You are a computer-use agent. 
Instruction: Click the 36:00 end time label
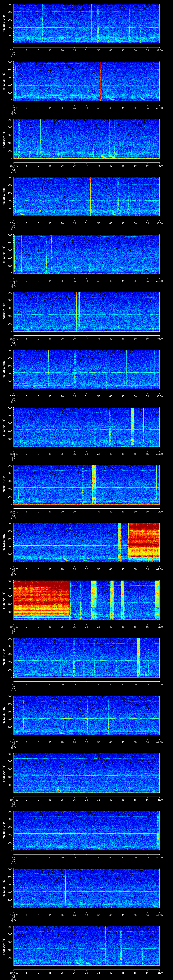point(159,281)
